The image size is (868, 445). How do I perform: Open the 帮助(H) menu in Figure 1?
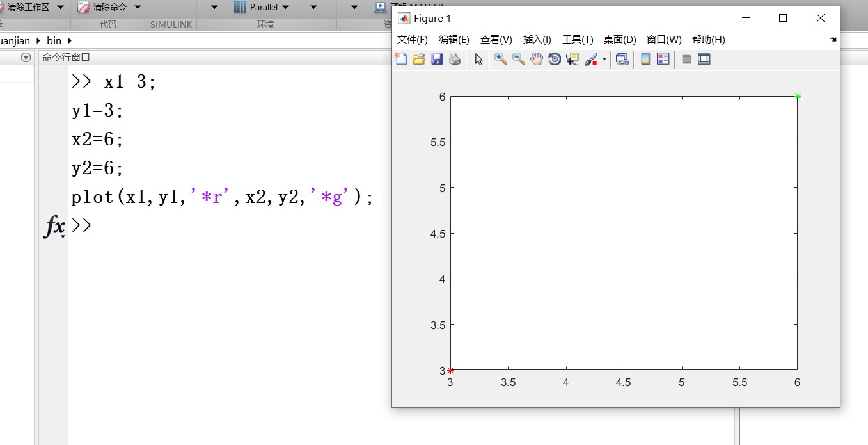[x=708, y=40]
